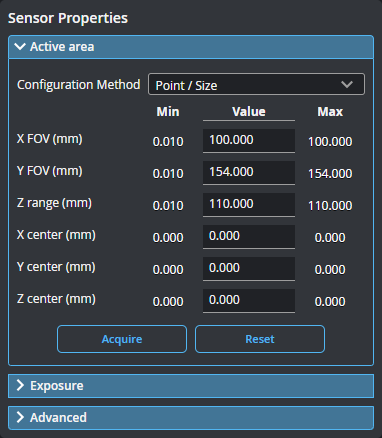The height and width of the screenshot is (438, 382).
Task: Click the Value column header
Action: pyautogui.click(x=249, y=112)
